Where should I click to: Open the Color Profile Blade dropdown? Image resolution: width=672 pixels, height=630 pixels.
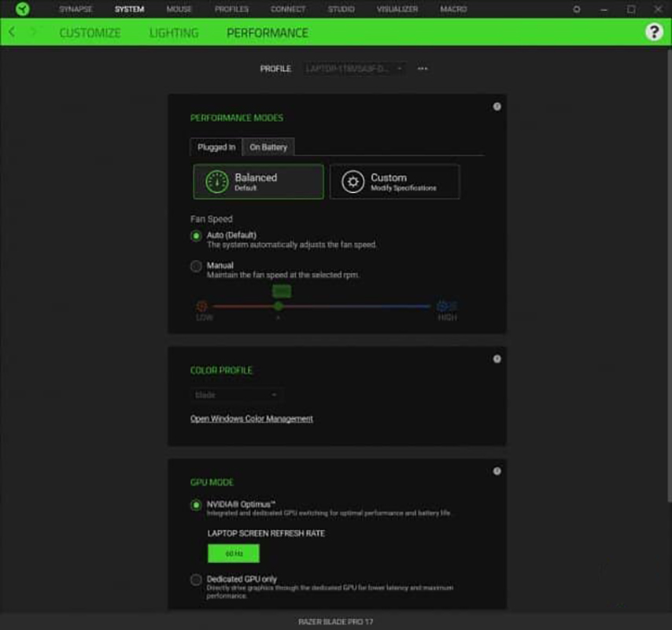tap(236, 395)
